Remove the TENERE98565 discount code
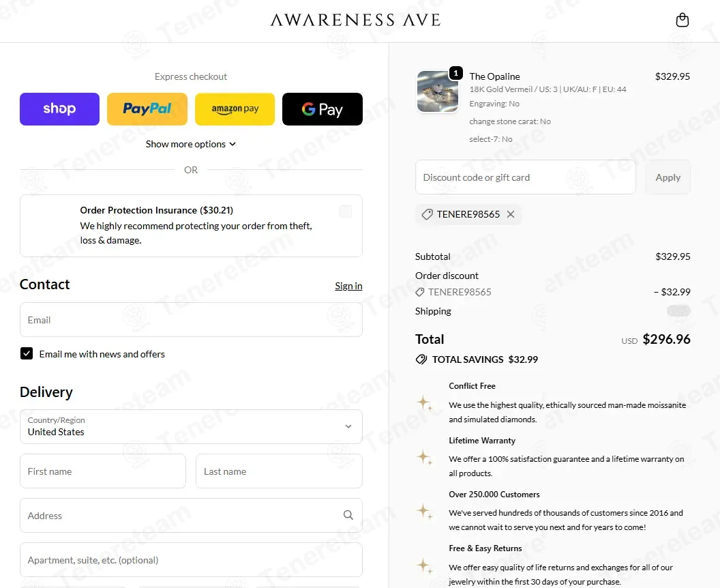 point(511,214)
